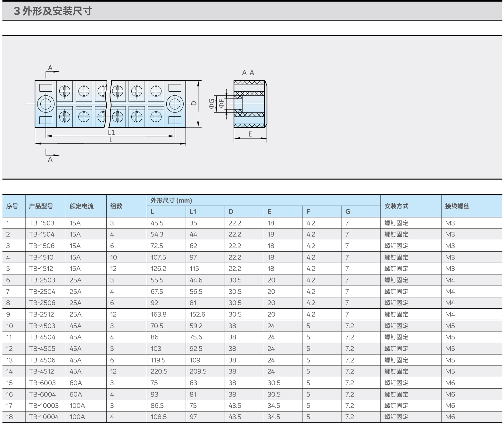Click the E dimension label under the section view
This screenshot has height=432, width=504.
tap(250, 134)
